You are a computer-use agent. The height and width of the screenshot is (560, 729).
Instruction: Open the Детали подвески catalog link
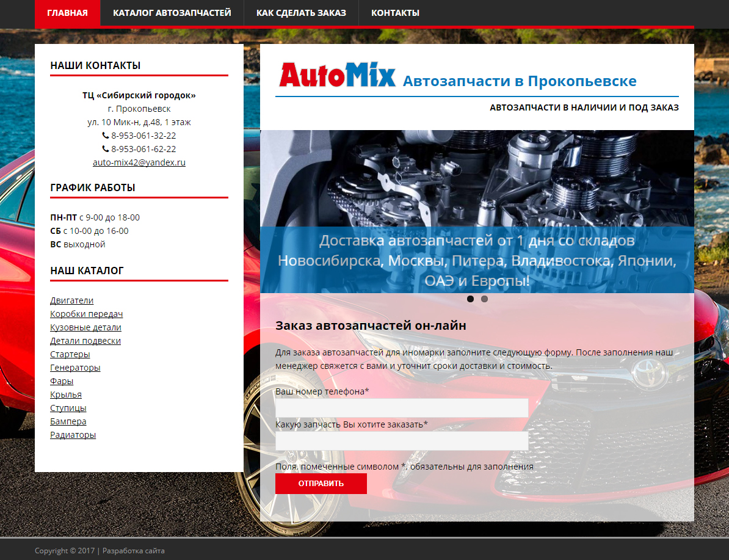pos(85,341)
